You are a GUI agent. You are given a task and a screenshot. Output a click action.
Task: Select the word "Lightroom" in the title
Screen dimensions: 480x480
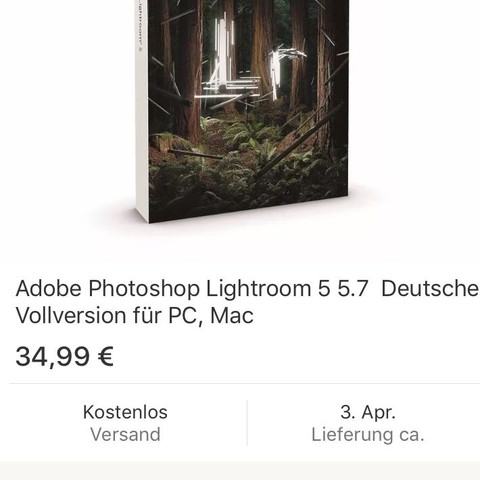tap(258, 289)
